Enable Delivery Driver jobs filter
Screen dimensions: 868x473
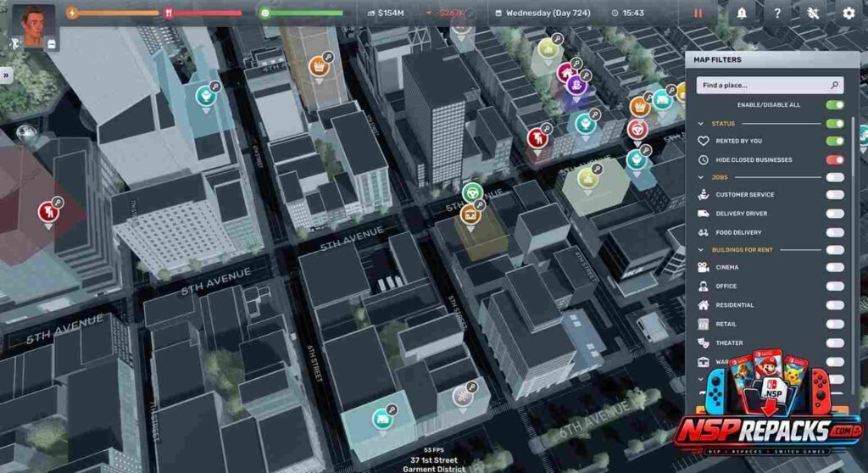tap(834, 214)
